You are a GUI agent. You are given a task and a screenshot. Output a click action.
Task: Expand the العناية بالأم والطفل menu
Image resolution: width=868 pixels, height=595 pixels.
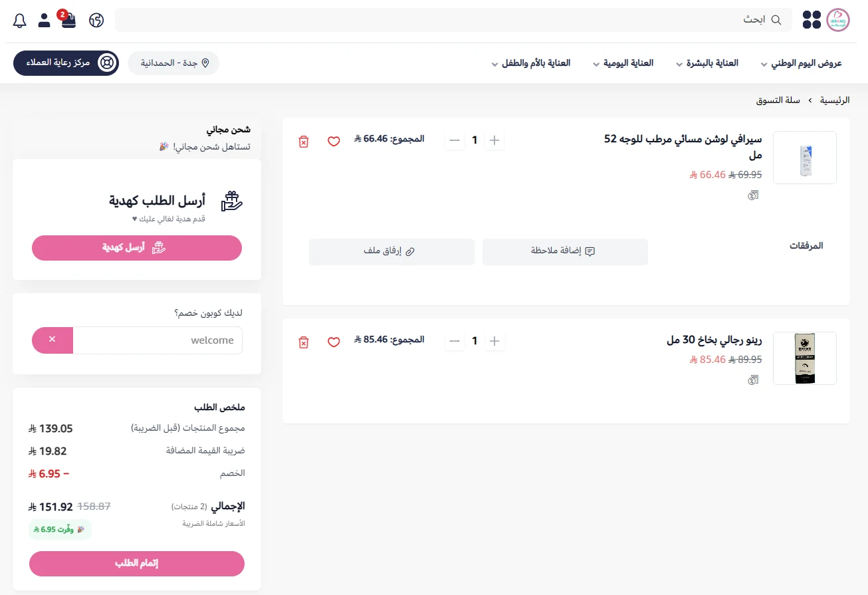530,63
